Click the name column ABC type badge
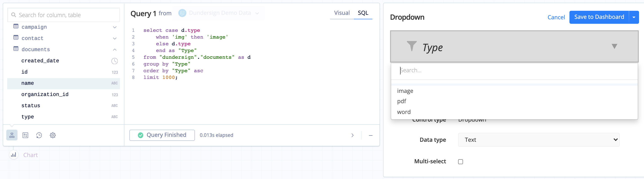The image size is (644, 179). point(115,83)
